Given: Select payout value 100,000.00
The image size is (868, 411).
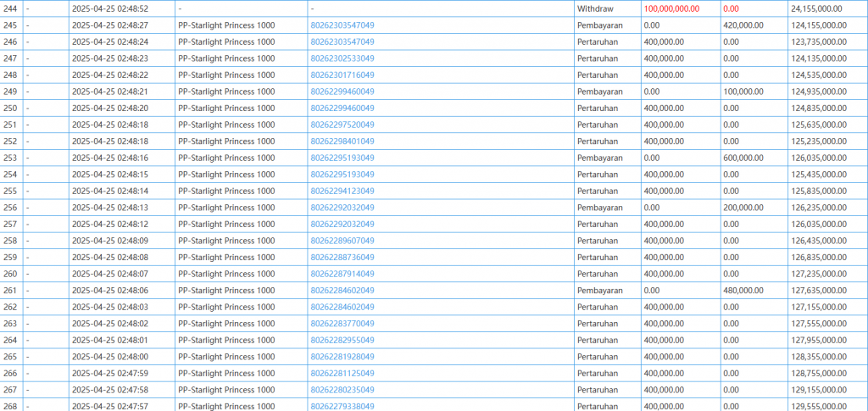Looking at the screenshot, I should 743,92.
